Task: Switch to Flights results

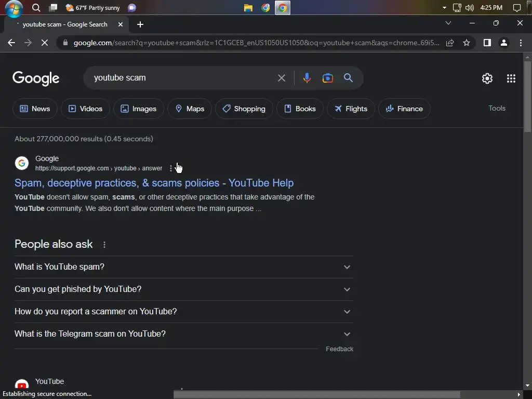Action: pyautogui.click(x=351, y=109)
